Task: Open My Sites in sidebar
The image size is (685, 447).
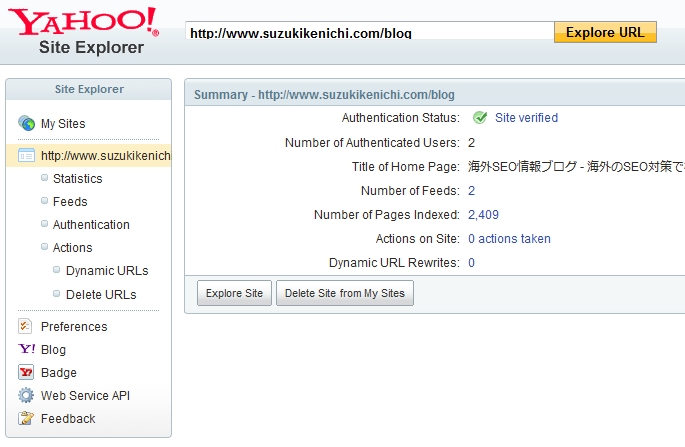Action: pyautogui.click(x=63, y=124)
